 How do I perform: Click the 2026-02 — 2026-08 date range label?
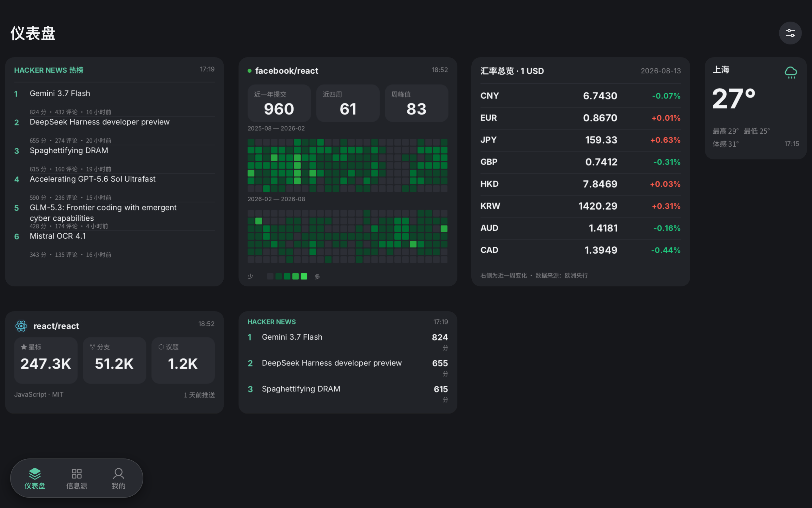click(277, 199)
